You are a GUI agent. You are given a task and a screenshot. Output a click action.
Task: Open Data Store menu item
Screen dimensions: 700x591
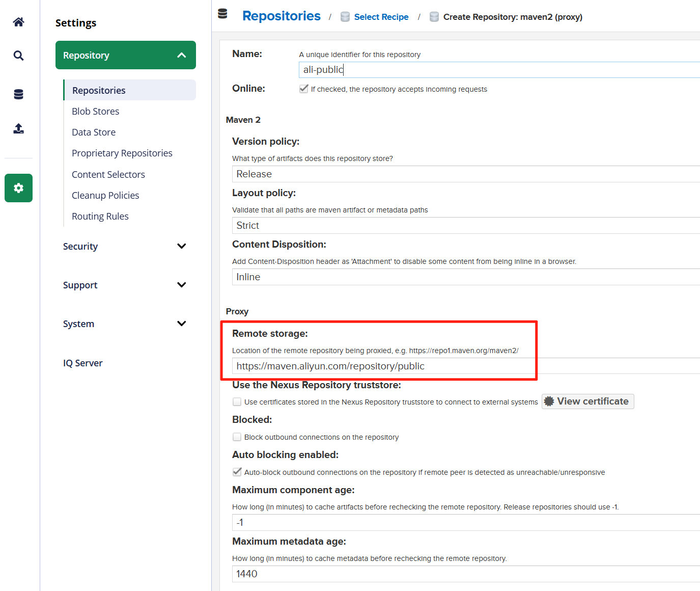coord(94,132)
